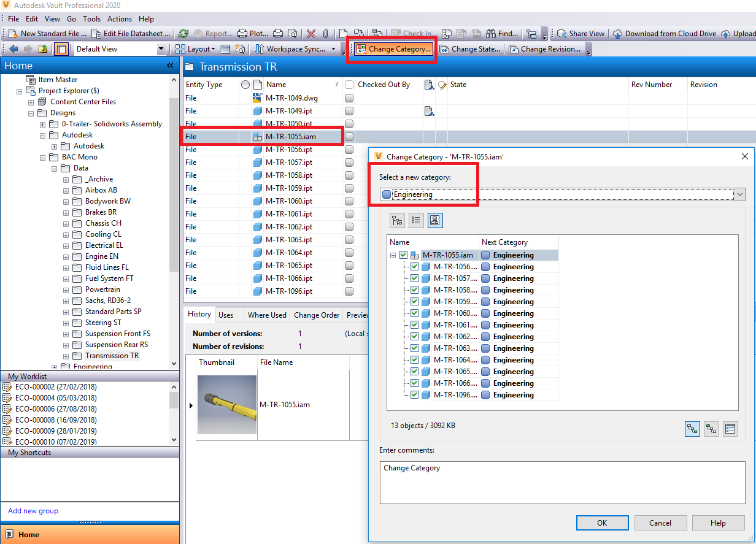The image size is (756, 544).
Task: Uncheck the M-TR-1096 checkbox
Action: coord(415,395)
